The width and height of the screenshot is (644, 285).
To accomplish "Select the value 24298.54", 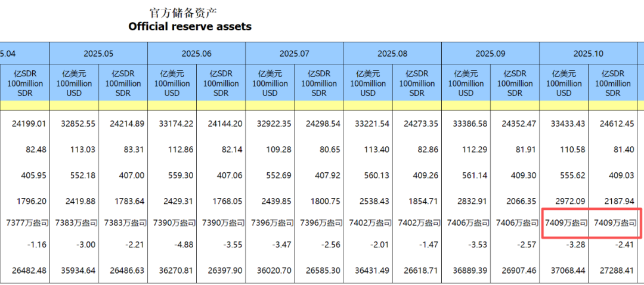I will click(323, 123).
